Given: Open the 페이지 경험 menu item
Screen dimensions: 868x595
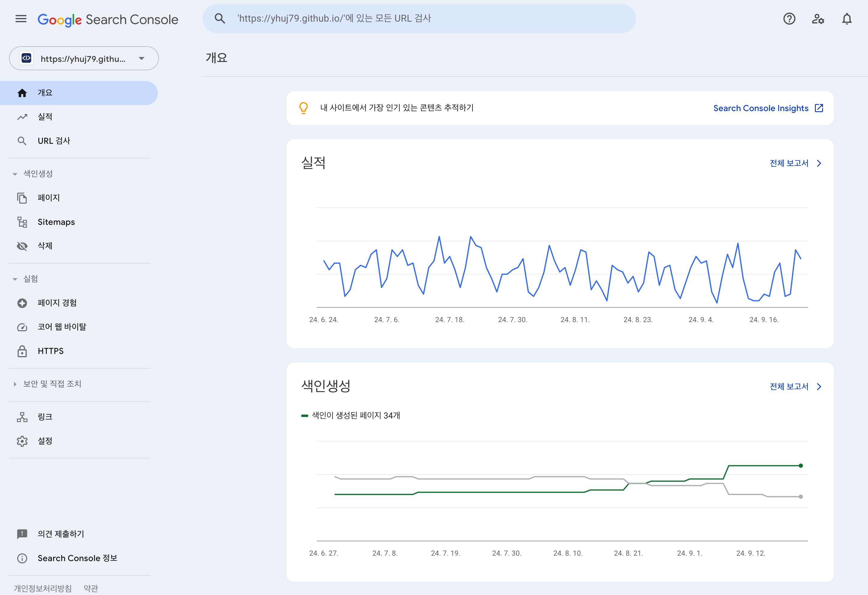Looking at the screenshot, I should tap(57, 303).
